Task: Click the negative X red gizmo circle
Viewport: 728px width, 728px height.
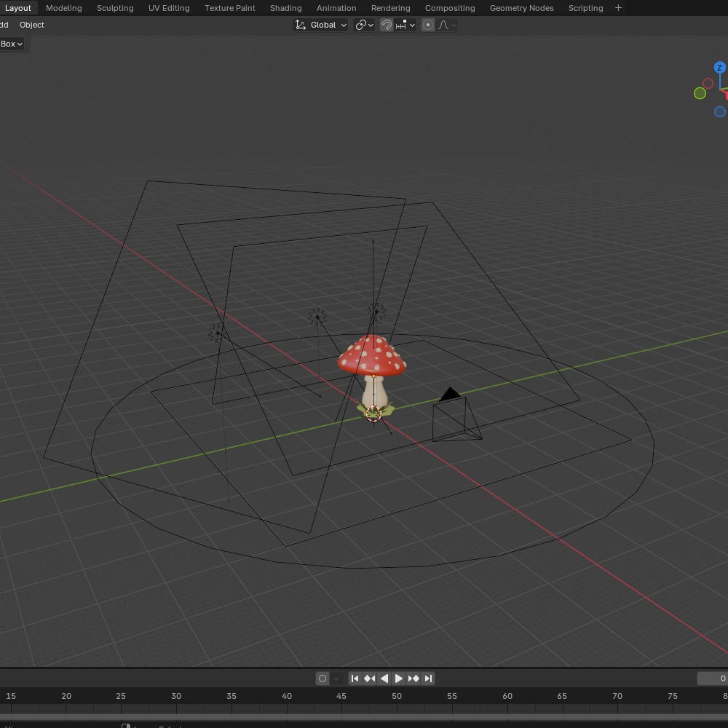Action: click(x=708, y=83)
